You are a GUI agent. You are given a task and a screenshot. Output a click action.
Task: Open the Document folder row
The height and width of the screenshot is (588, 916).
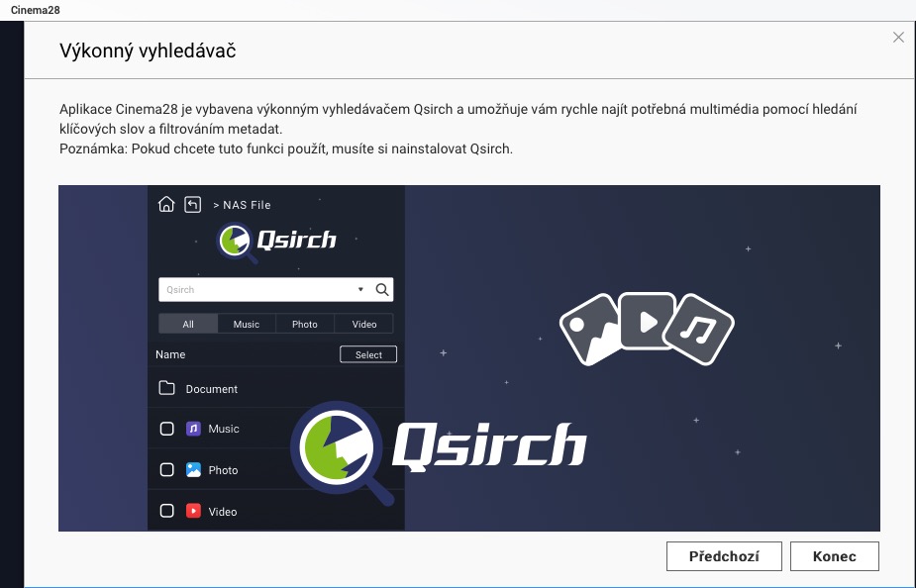tap(275, 388)
